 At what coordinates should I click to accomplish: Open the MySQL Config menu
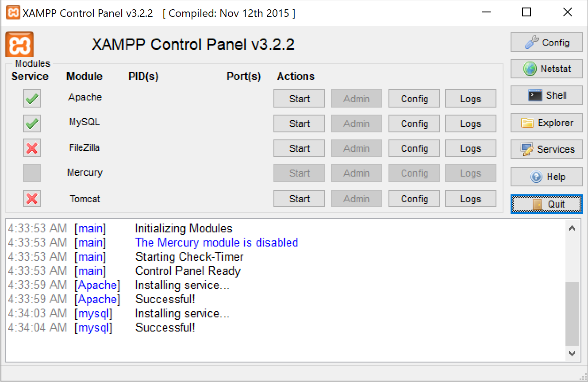click(414, 123)
